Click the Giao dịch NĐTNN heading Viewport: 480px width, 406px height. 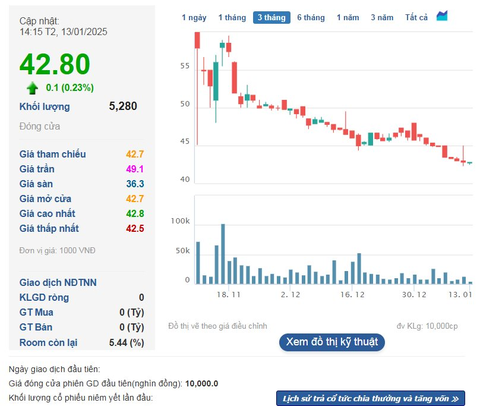(x=58, y=283)
